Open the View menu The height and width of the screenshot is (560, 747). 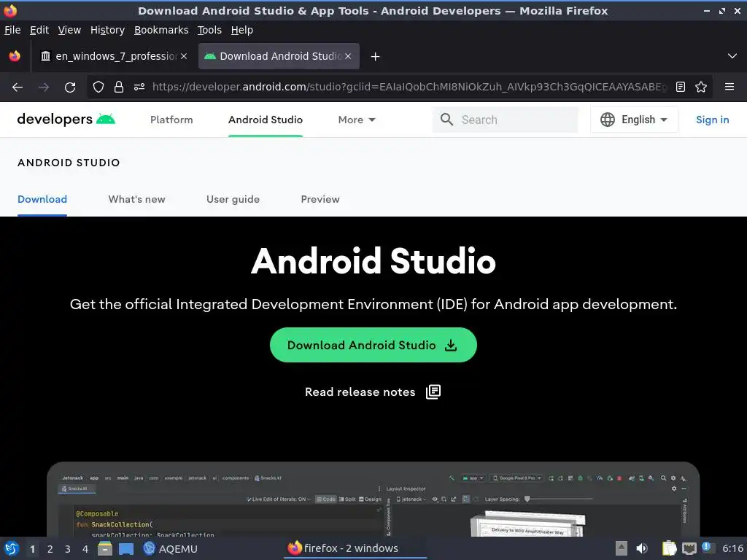(x=69, y=30)
